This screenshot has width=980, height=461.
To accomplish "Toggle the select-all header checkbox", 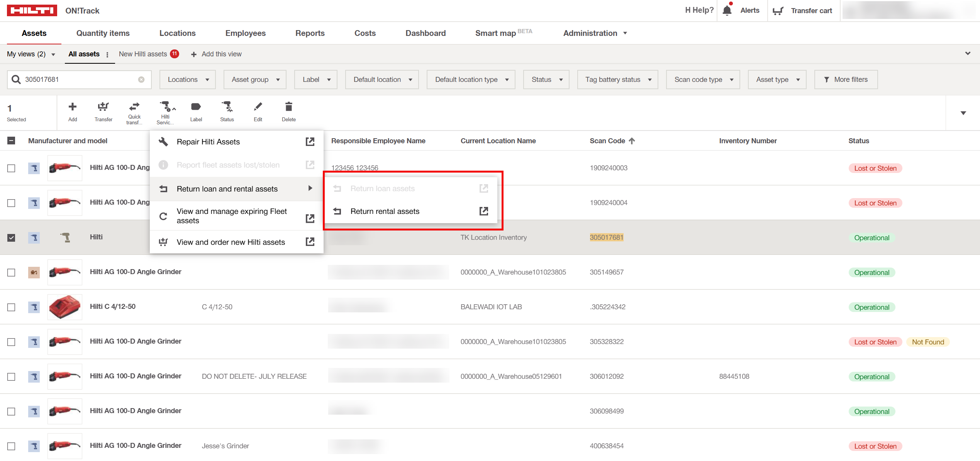I will coord(11,141).
